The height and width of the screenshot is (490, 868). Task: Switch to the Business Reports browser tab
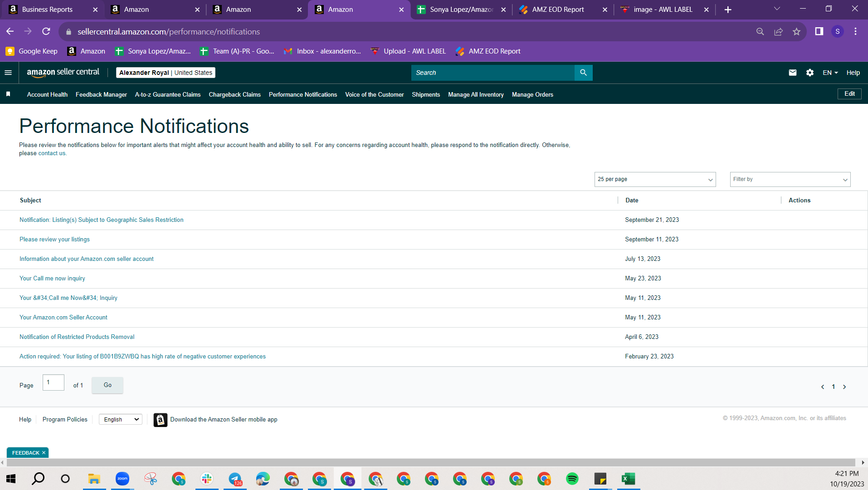[53, 10]
